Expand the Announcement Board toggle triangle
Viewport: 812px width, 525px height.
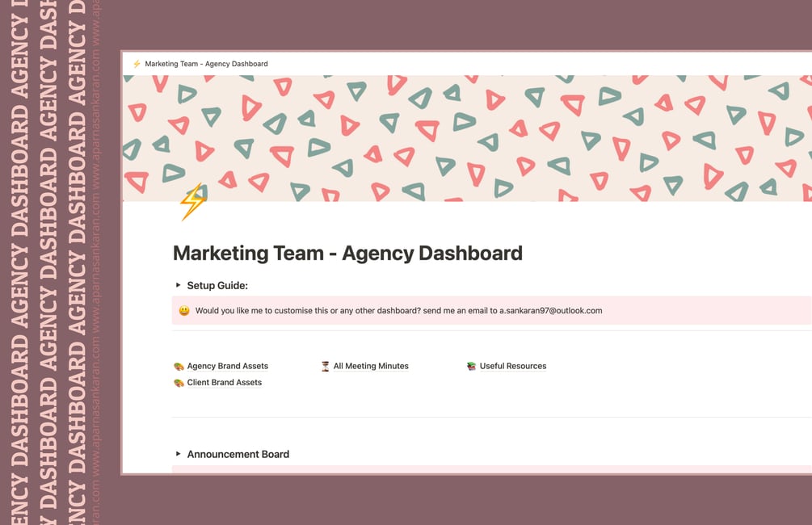(178, 454)
